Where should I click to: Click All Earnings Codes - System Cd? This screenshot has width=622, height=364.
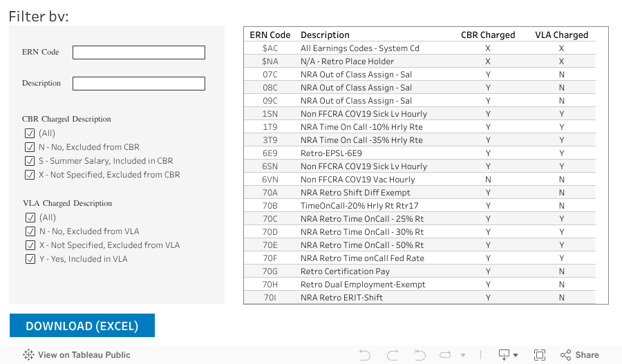pos(360,48)
